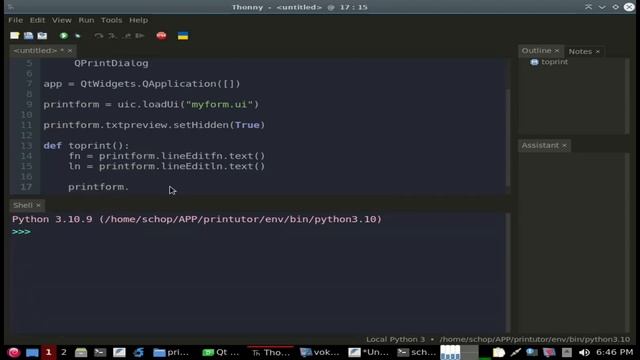Screen dimensions: 640x360
Task: Click the "def toprint():" code line
Action: pyautogui.click(x=86, y=146)
